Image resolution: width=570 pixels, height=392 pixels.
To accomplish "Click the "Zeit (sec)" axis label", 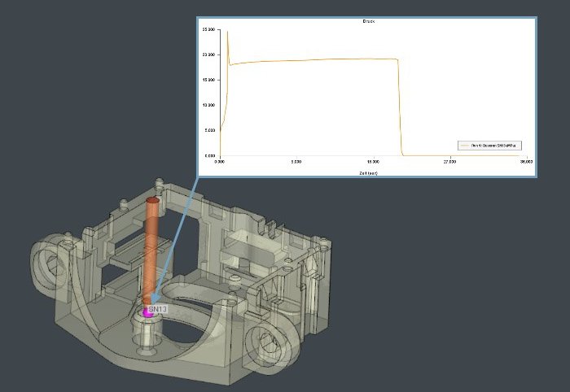I will [x=368, y=173].
